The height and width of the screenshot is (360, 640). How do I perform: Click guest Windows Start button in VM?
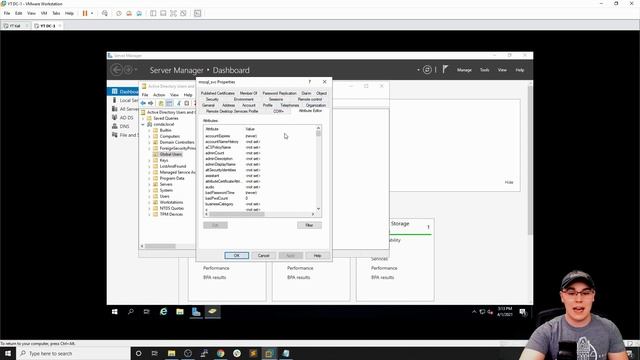[x=115, y=312]
